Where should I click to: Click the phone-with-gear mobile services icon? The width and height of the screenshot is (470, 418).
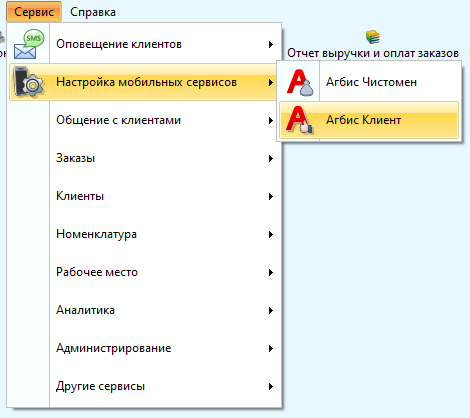click(28, 82)
